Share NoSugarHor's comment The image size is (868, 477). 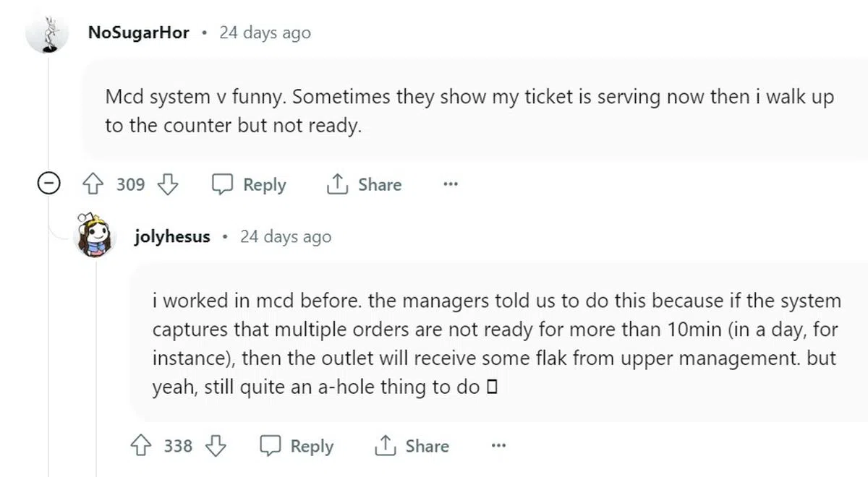[364, 185]
